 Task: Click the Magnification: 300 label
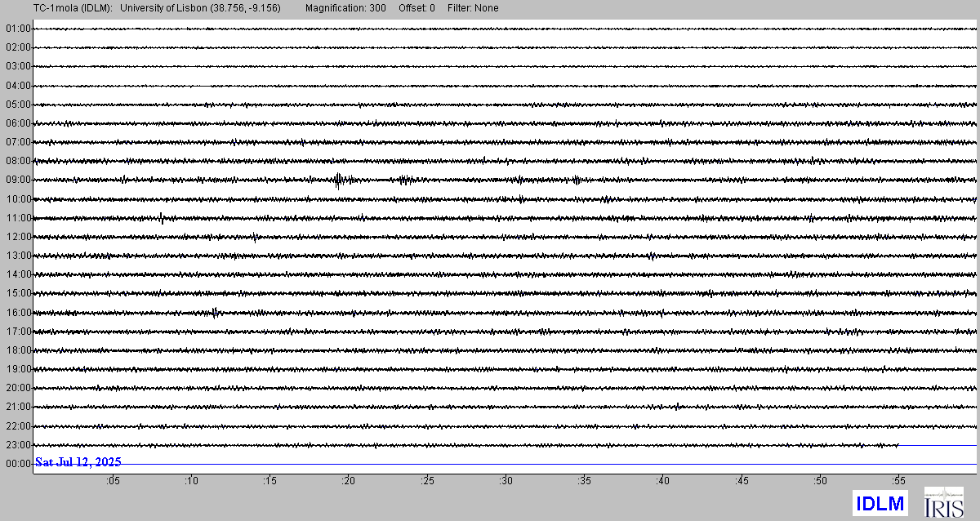(x=347, y=8)
